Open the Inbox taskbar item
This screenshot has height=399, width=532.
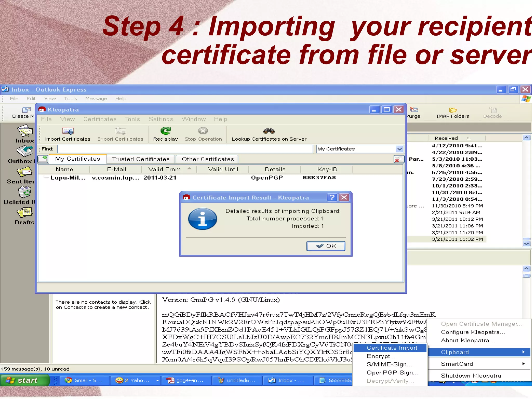click(288, 380)
